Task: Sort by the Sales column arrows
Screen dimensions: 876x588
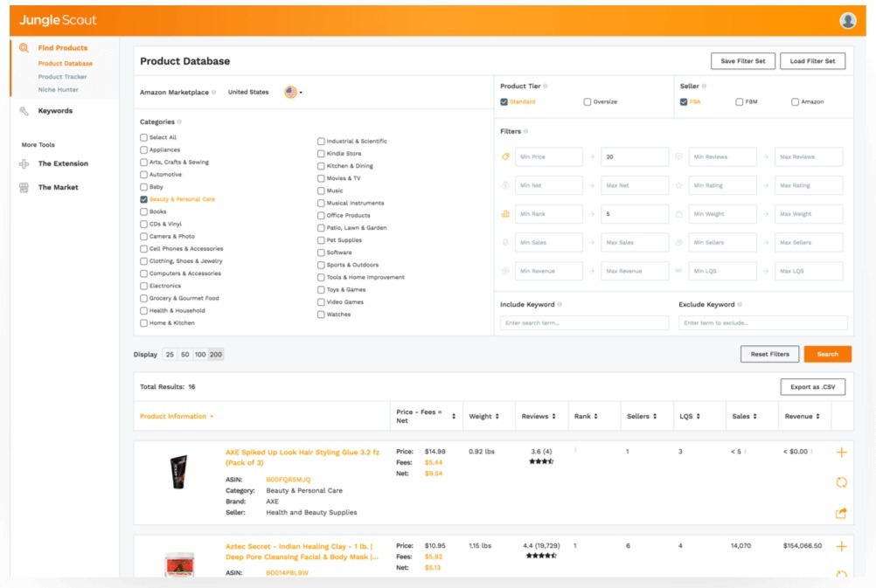Action: [x=754, y=417]
